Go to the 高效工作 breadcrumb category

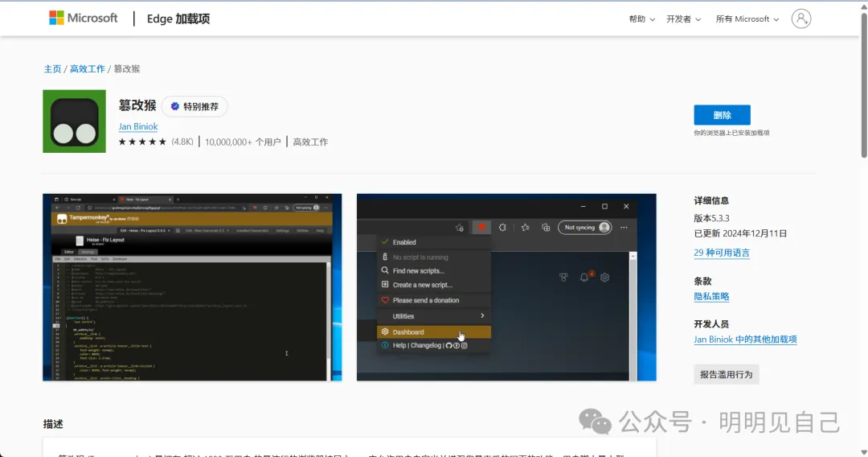tap(88, 68)
